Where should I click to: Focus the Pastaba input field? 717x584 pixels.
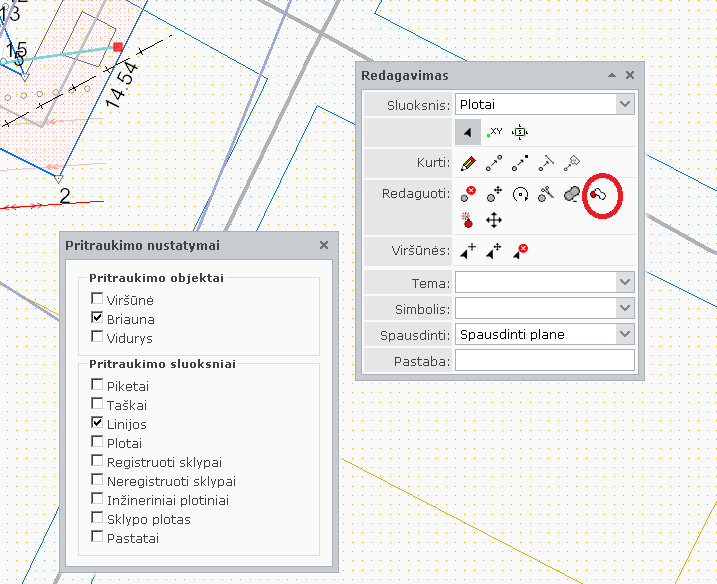point(545,360)
